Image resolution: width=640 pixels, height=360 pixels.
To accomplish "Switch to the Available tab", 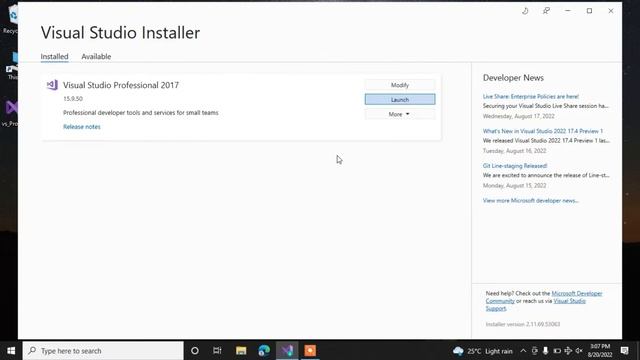I will click(x=96, y=57).
